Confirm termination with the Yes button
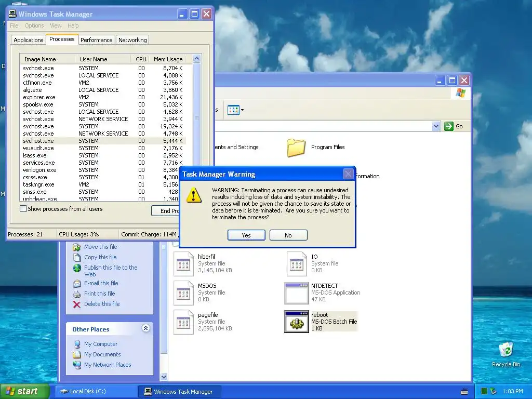Image resolution: width=532 pixels, height=399 pixels. tap(246, 235)
